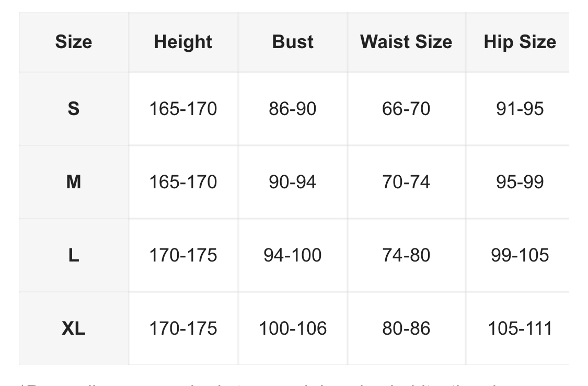This screenshot has height=386, width=588.
Task: Select the XL size row label
Action: pos(73,328)
